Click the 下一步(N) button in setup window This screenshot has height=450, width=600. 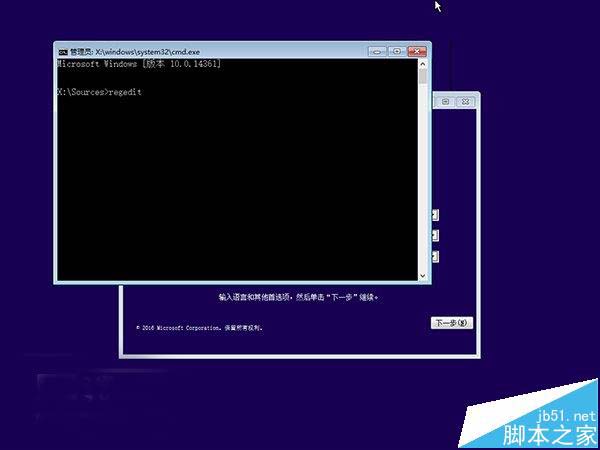click(452, 323)
